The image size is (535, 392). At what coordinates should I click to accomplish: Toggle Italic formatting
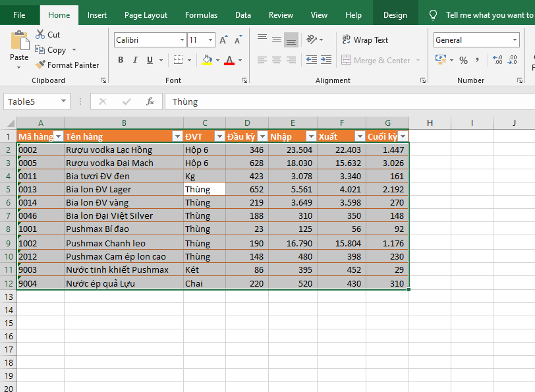pos(136,60)
